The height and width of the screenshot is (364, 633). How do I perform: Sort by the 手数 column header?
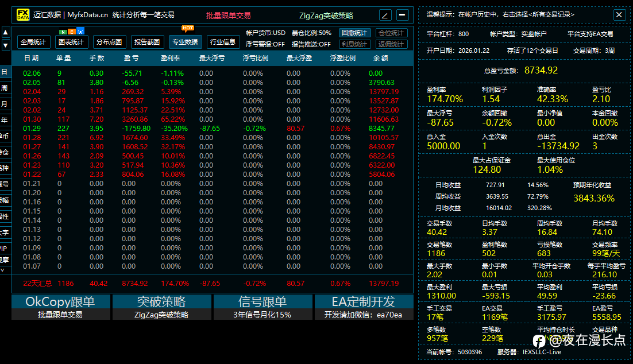pos(97,58)
